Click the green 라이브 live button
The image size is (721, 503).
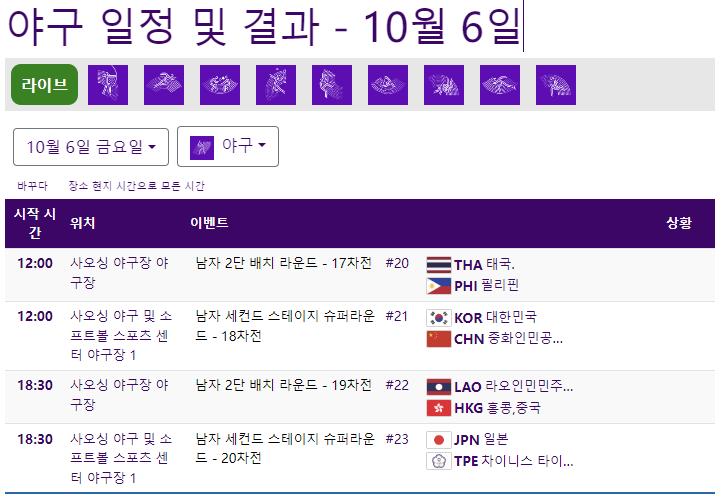(45, 85)
